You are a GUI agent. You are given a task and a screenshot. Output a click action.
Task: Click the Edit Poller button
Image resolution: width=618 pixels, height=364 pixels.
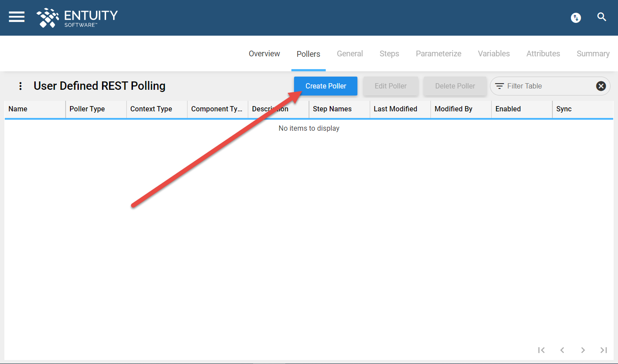(x=390, y=86)
